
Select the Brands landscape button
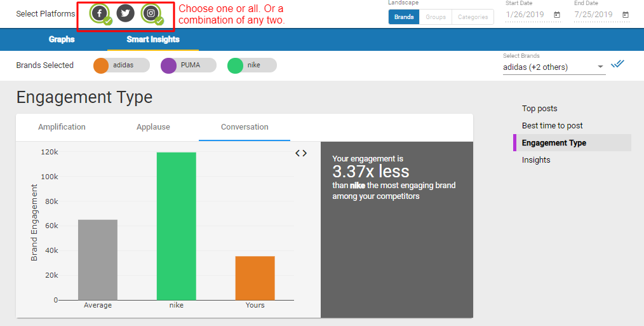pos(404,17)
